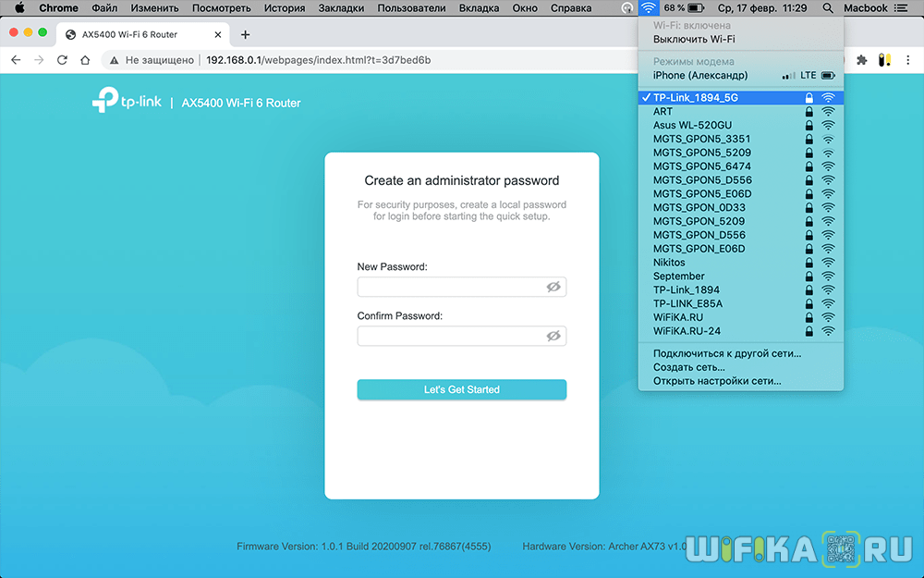Image resolution: width=924 pixels, height=578 pixels.
Task: Select the WiFiKA.RU-24 network
Action: [687, 331]
